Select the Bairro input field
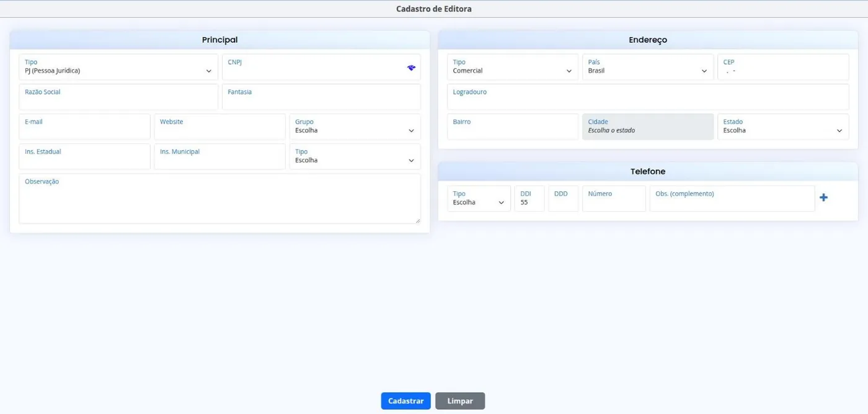Viewport: 868px width, 414px height. [513, 127]
